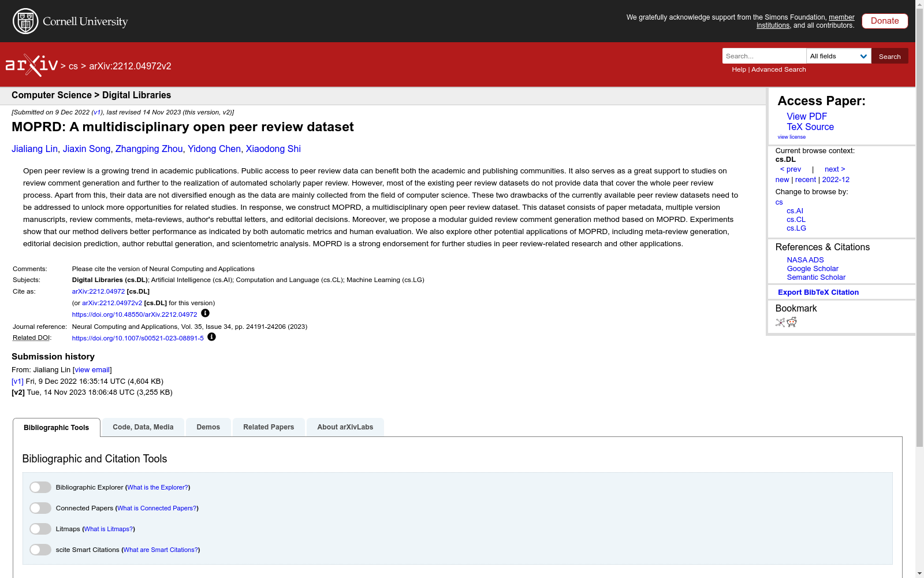924x578 pixels.
Task: Click What is Connected Papers? link
Action: point(157,509)
